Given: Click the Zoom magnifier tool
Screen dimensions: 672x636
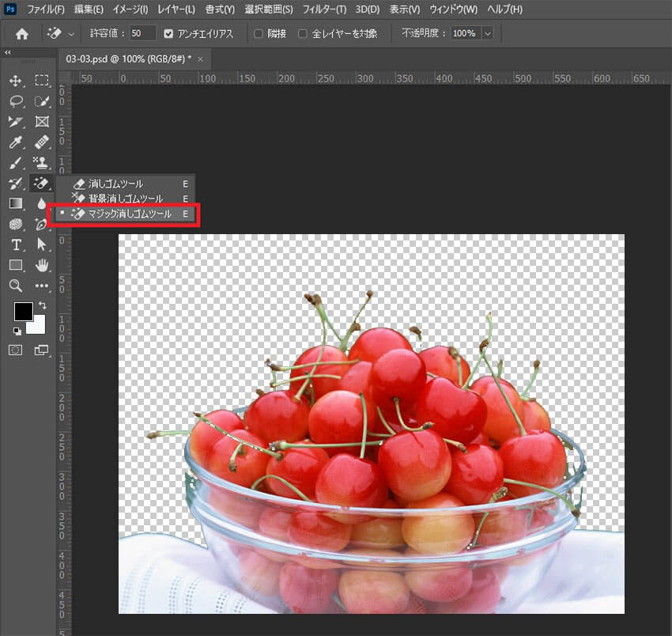Looking at the screenshot, I should click(15, 286).
